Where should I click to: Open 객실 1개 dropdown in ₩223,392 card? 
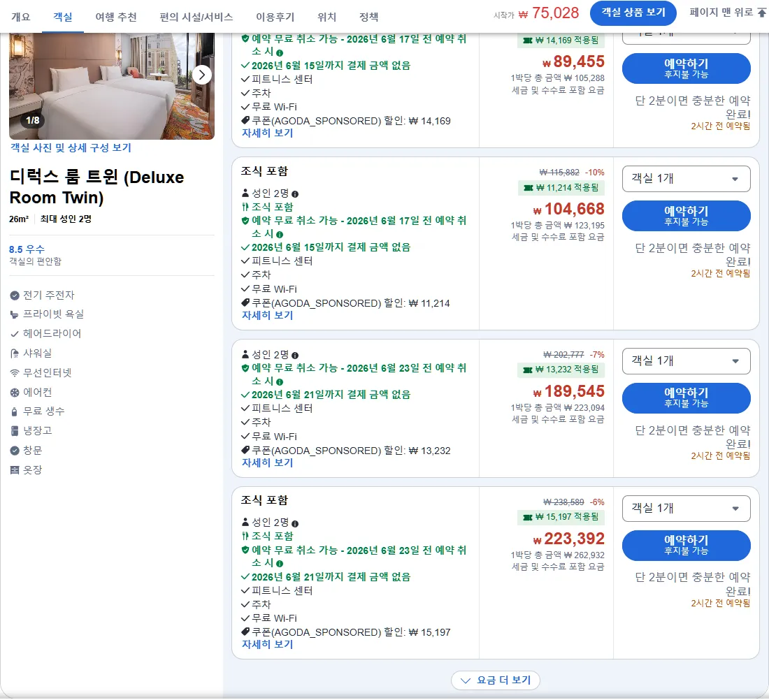686,509
